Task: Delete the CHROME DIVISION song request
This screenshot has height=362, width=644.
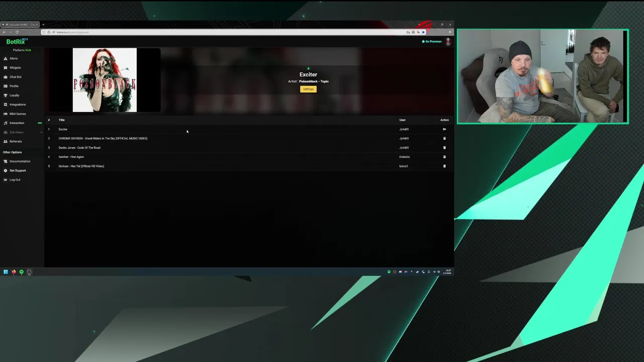Action: tap(444, 138)
